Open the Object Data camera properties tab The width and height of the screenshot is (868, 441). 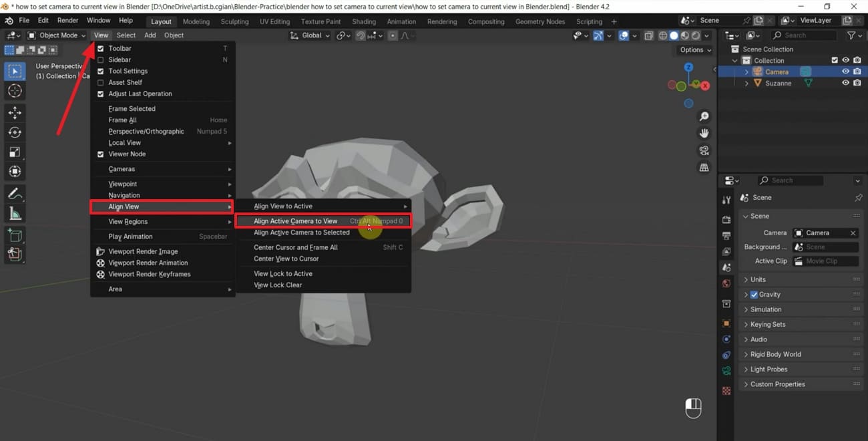pyautogui.click(x=726, y=371)
